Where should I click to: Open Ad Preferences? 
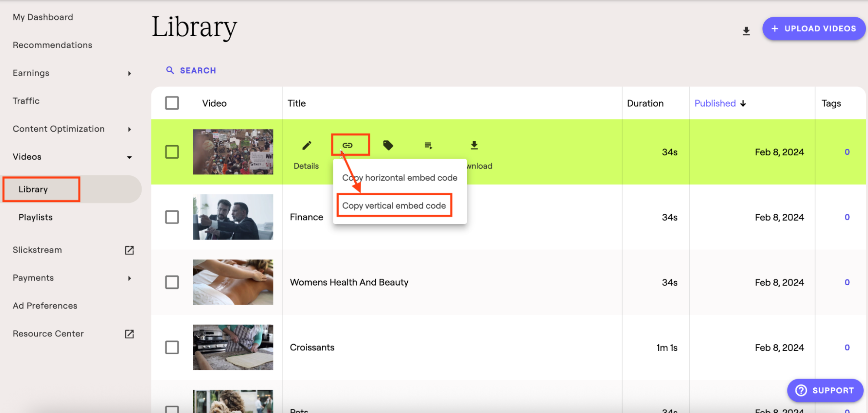[45, 306]
